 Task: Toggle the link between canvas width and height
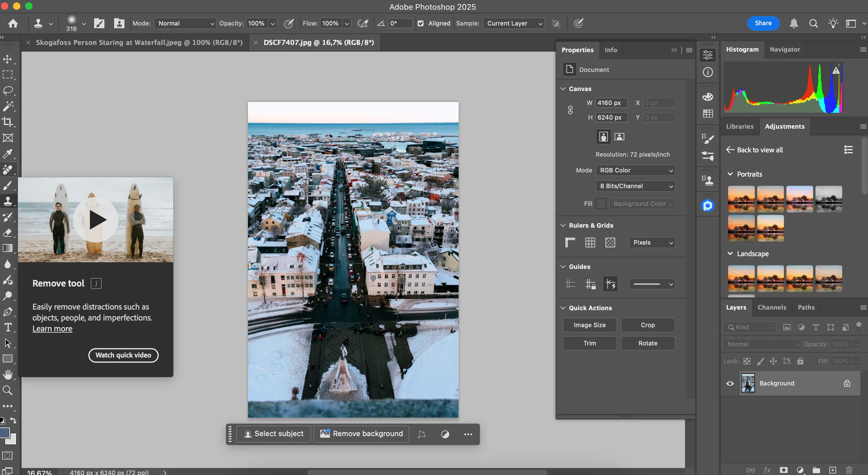(571, 110)
